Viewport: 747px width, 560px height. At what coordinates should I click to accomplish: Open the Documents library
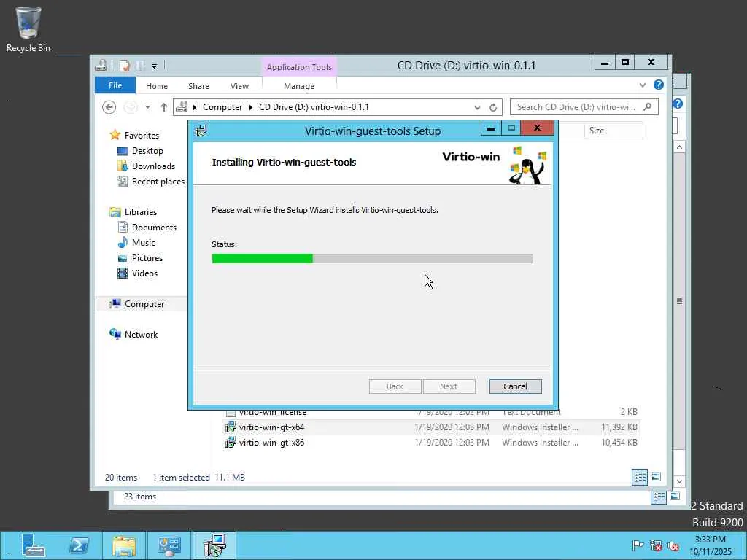(154, 227)
